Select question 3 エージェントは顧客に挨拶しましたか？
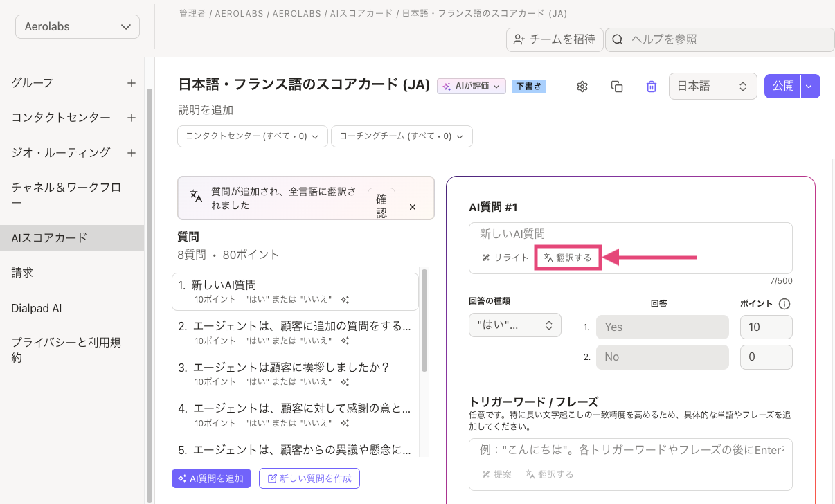835x504 pixels. click(295, 373)
